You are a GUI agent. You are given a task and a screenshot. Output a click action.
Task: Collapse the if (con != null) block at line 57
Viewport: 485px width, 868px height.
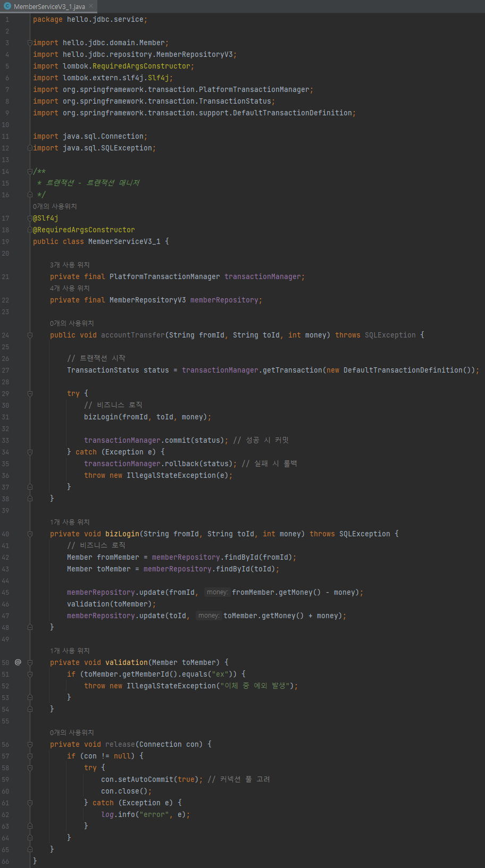coord(30,756)
